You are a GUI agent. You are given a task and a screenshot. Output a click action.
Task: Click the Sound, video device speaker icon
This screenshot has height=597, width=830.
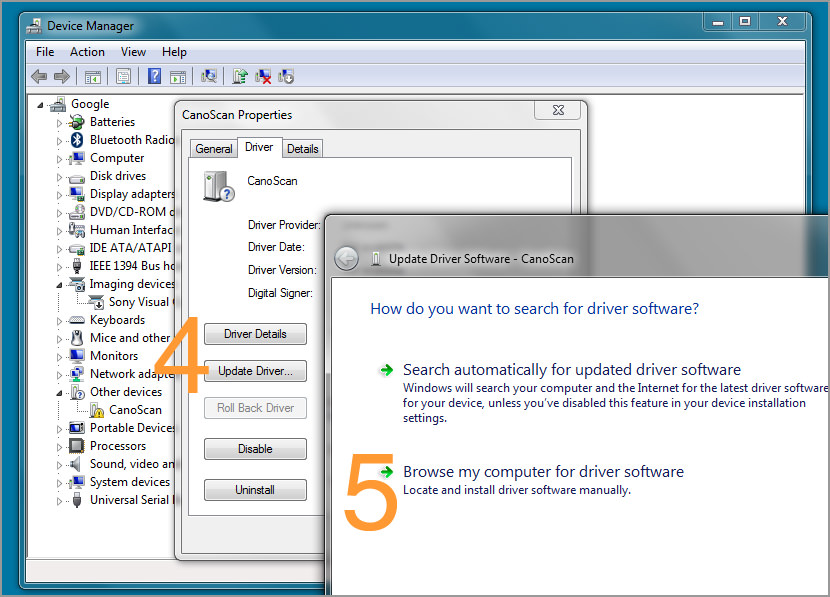pyautogui.click(x=76, y=464)
